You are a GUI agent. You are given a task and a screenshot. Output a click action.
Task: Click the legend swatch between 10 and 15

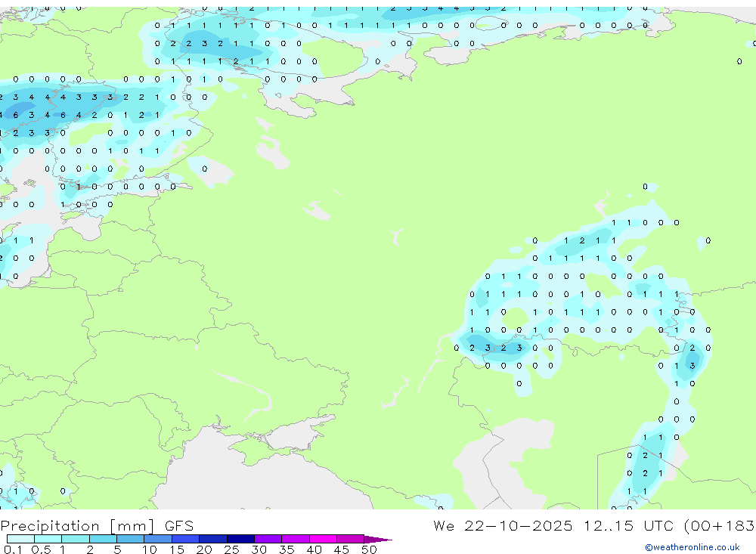tap(158, 539)
